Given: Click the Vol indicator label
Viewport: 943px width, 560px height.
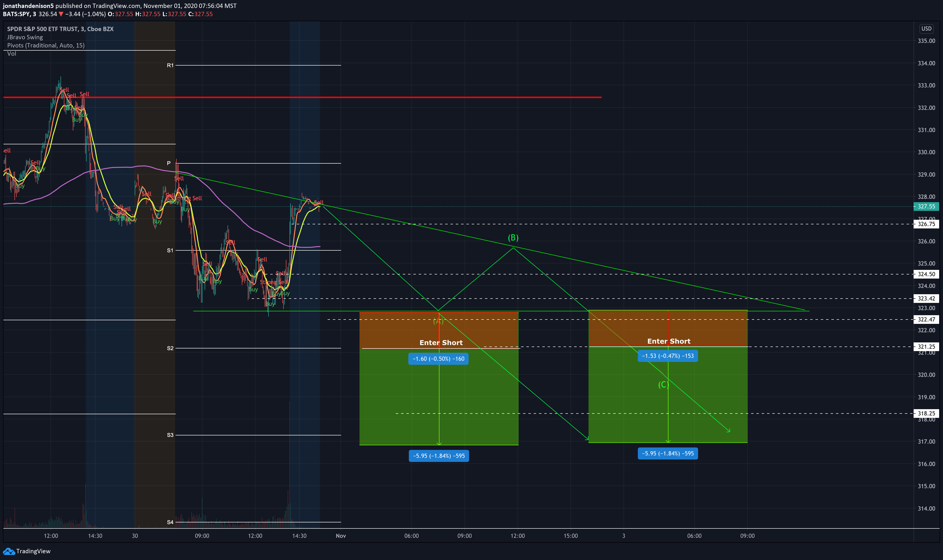Looking at the screenshot, I should pos(12,53).
